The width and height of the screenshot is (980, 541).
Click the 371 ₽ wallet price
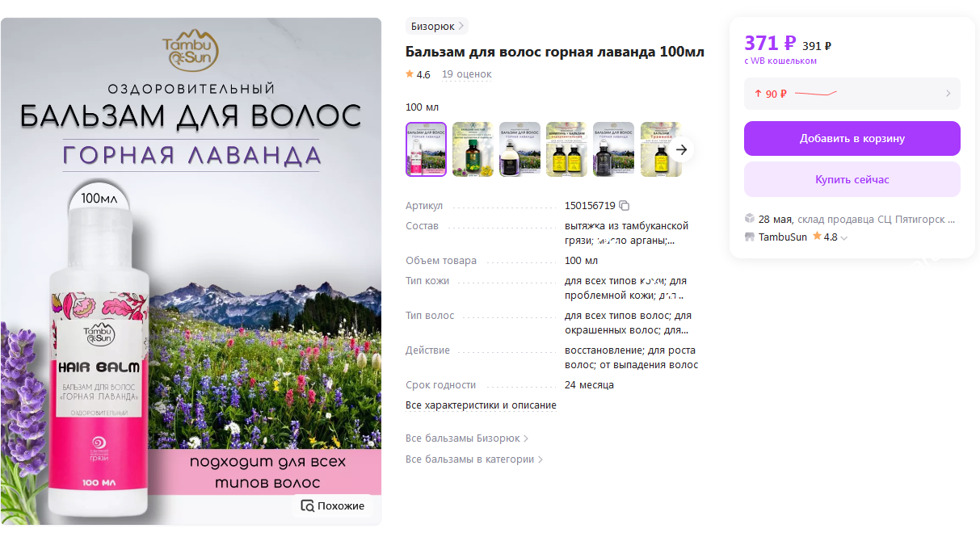pyautogui.click(x=770, y=43)
